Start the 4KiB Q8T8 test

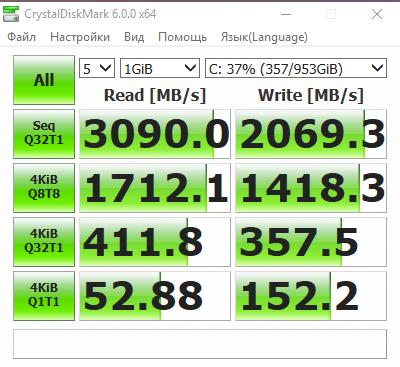coord(44,188)
